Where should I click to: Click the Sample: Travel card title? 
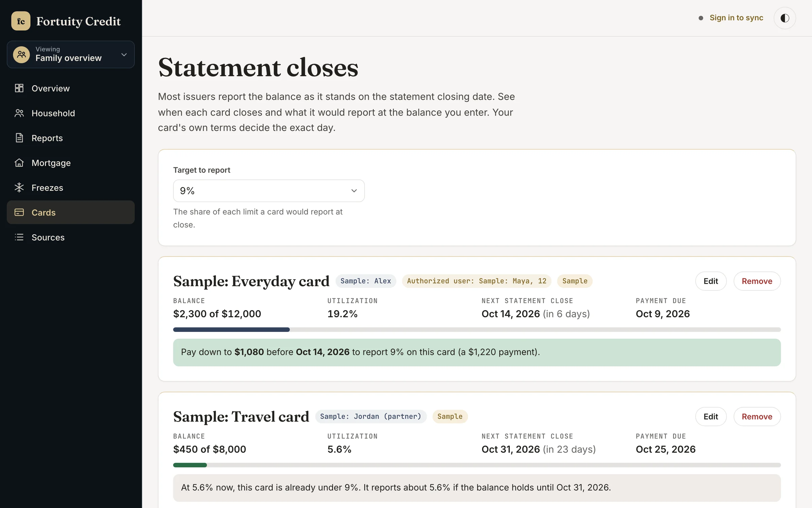tap(241, 417)
